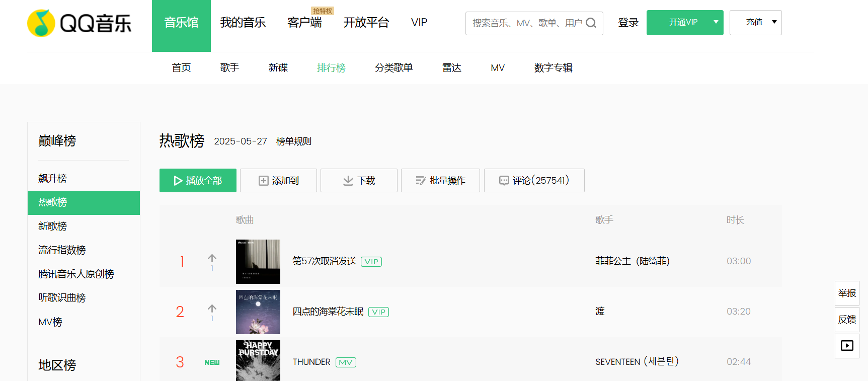Viewport: 868px width, 381px height.
Task: Click the 反馈 side button
Action: 847,320
